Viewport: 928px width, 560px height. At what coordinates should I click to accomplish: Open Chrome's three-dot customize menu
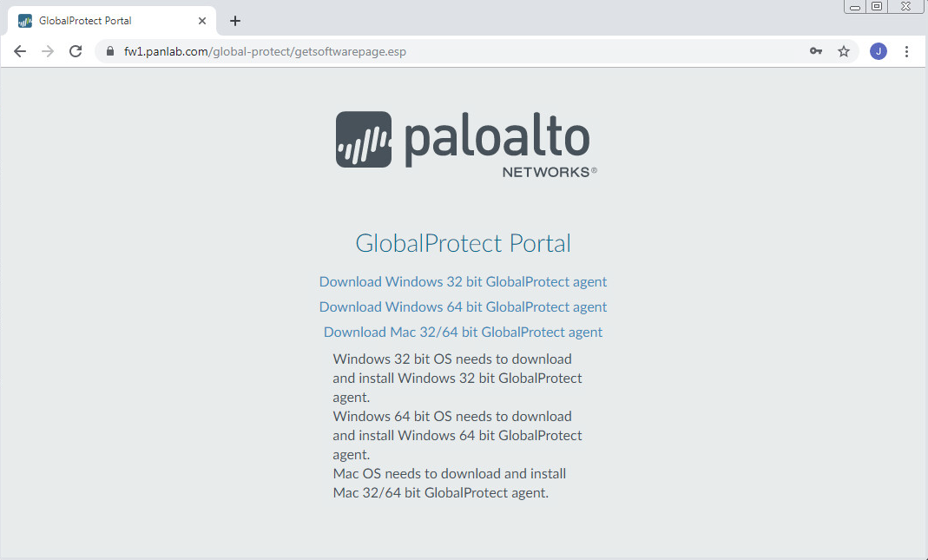[906, 51]
